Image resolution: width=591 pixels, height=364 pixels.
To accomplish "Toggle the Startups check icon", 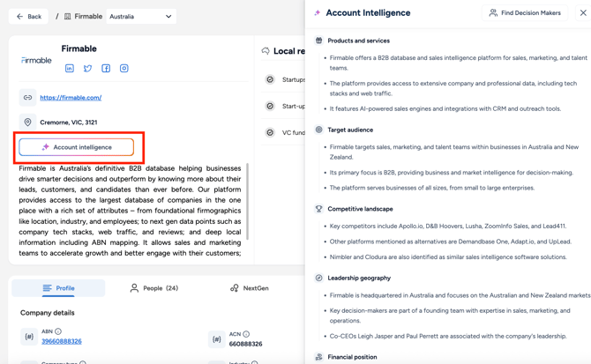I will 270,79.
